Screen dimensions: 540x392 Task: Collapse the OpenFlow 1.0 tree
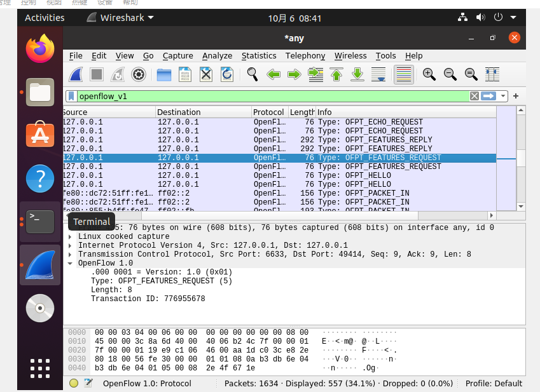click(x=70, y=264)
